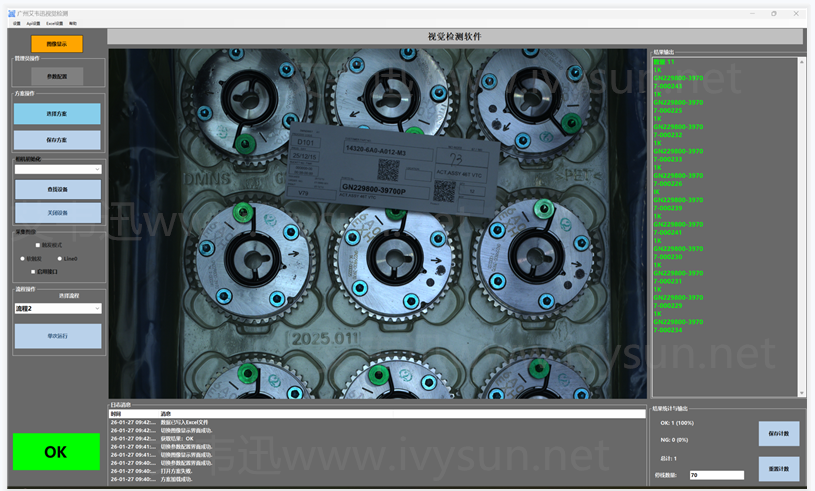Toggle the 启用接口 checkbox
This screenshot has height=491, width=815.
point(34,271)
